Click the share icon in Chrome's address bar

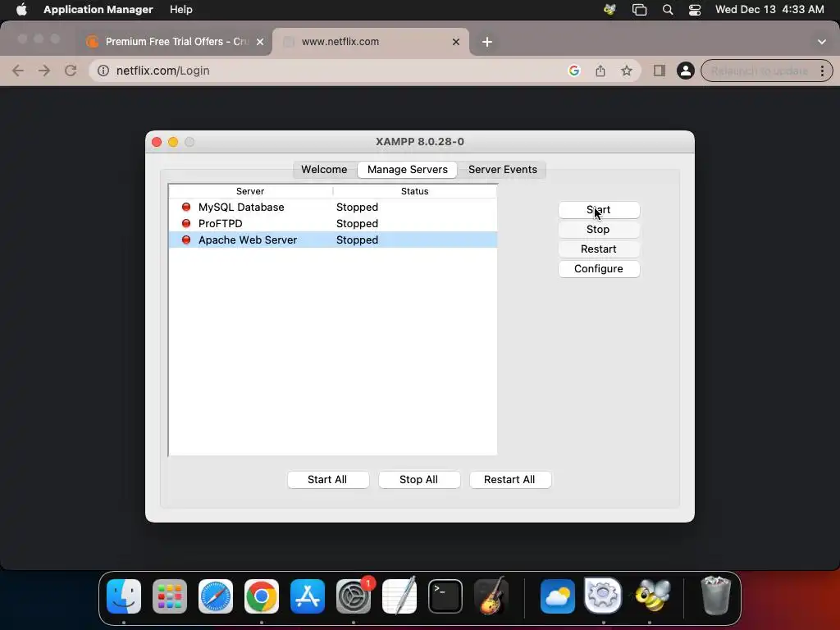click(x=600, y=71)
